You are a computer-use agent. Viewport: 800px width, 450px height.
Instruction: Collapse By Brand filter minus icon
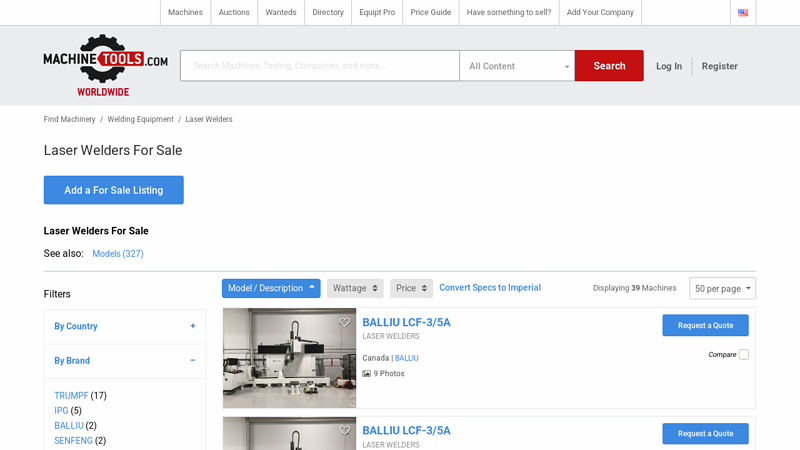[x=193, y=360]
